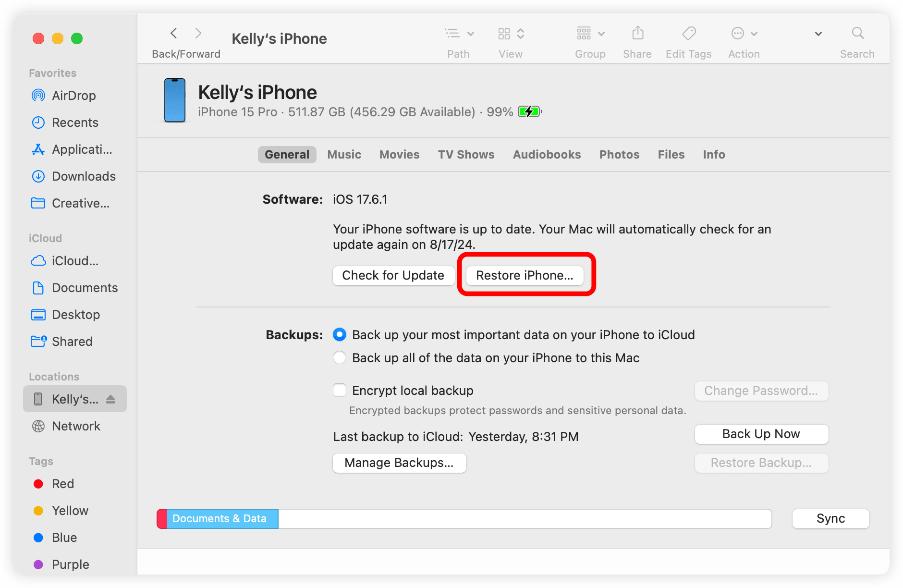The image size is (903, 588).
Task: Click the window title Kelly's iPhone
Action: pyautogui.click(x=279, y=38)
